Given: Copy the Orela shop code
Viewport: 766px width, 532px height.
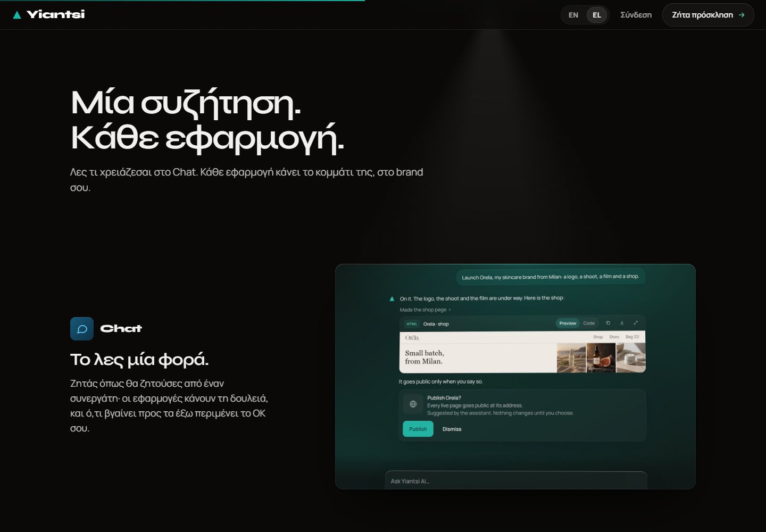Looking at the screenshot, I should pos(608,323).
